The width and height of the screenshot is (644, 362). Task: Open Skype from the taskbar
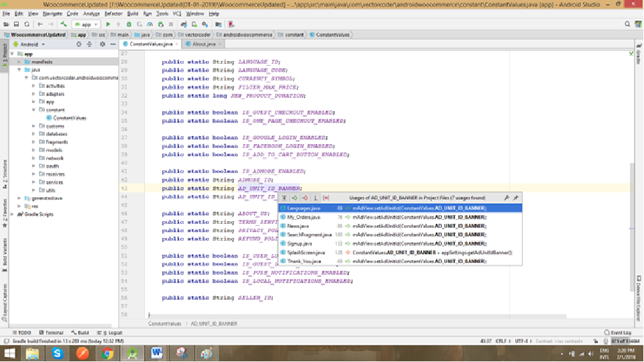[57, 353]
